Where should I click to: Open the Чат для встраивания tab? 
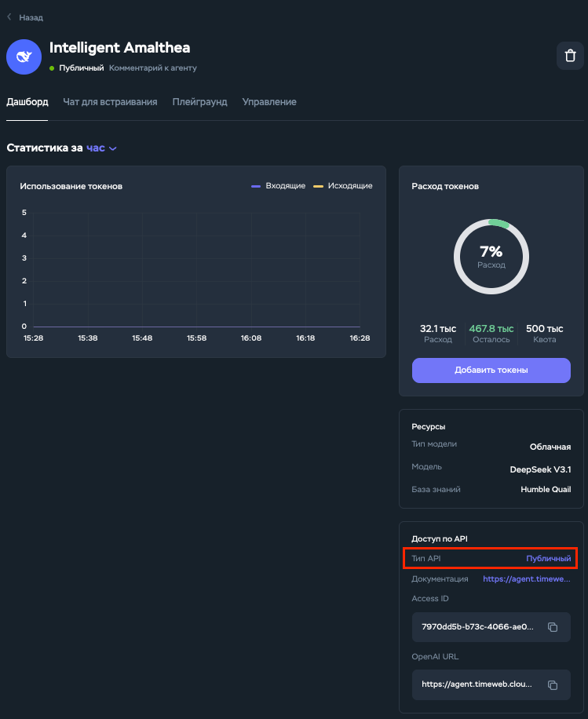(x=110, y=102)
